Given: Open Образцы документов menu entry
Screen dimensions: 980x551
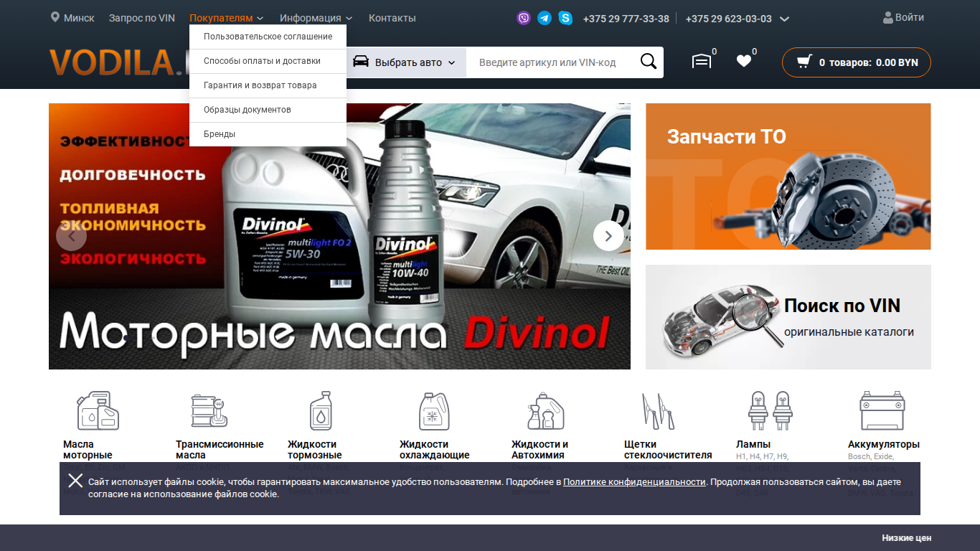Looking at the screenshot, I should click(x=268, y=110).
